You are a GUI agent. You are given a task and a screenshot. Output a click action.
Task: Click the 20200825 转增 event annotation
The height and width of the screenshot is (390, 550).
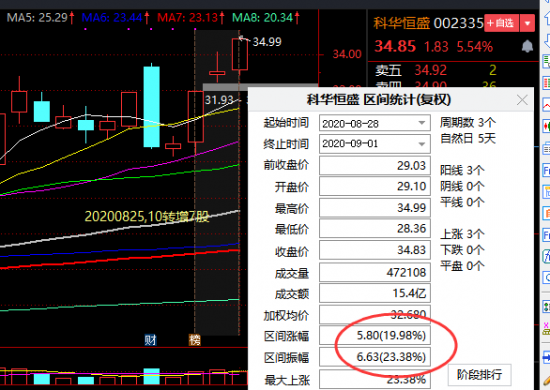pyautogui.click(x=147, y=216)
